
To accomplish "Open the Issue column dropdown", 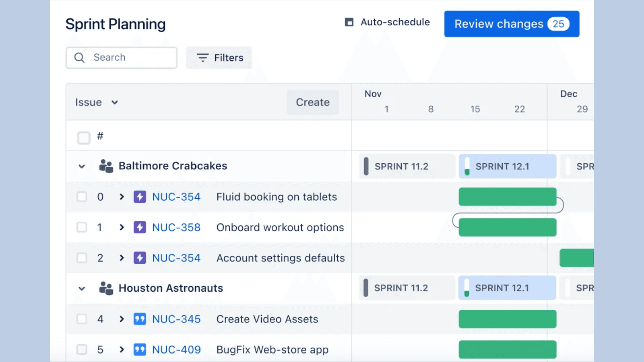I will [97, 102].
